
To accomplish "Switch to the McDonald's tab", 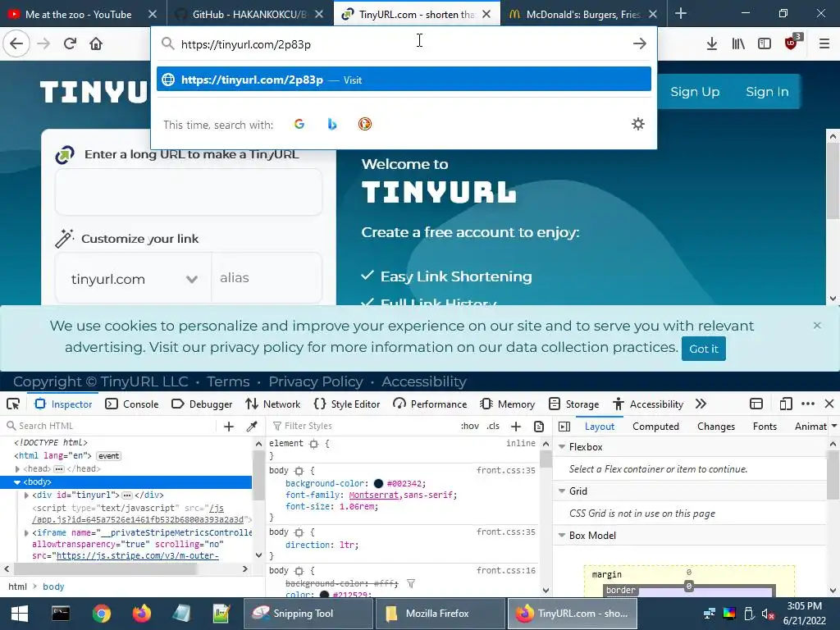I will (x=583, y=15).
